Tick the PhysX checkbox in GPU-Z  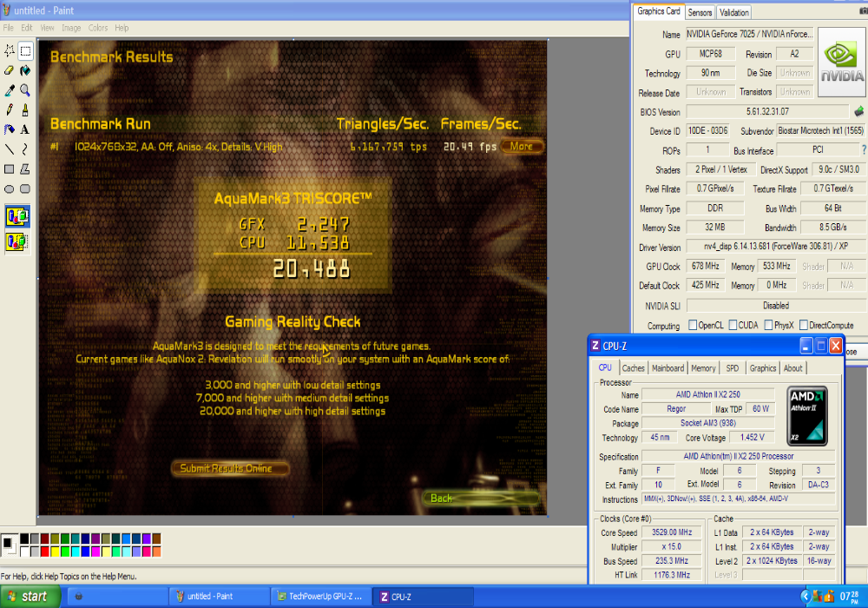coord(768,325)
